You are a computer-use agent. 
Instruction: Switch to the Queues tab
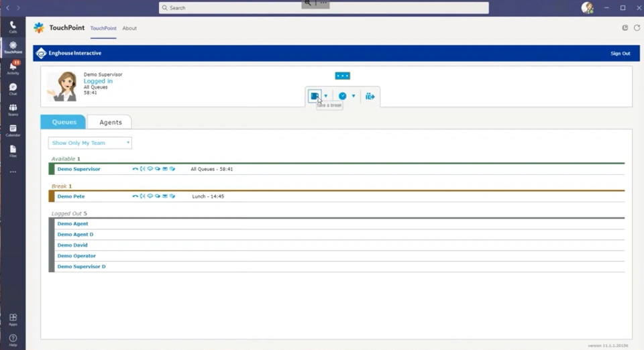coord(63,122)
